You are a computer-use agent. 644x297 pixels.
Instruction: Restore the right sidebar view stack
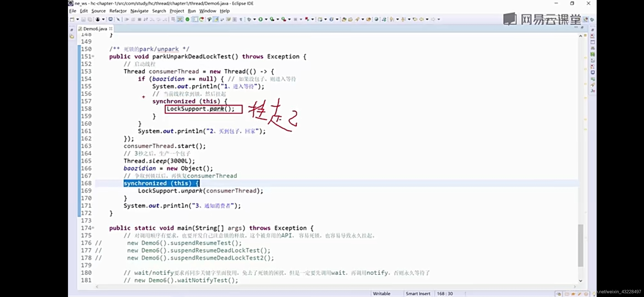[x=593, y=30]
